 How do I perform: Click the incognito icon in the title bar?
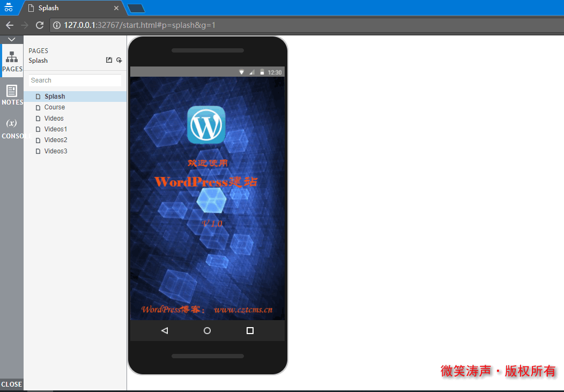pos(9,7)
